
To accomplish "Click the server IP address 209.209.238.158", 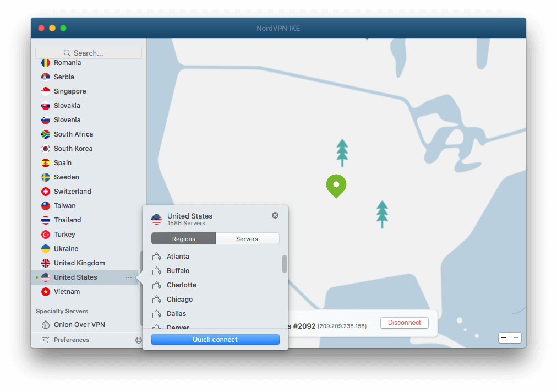I will tap(342, 326).
